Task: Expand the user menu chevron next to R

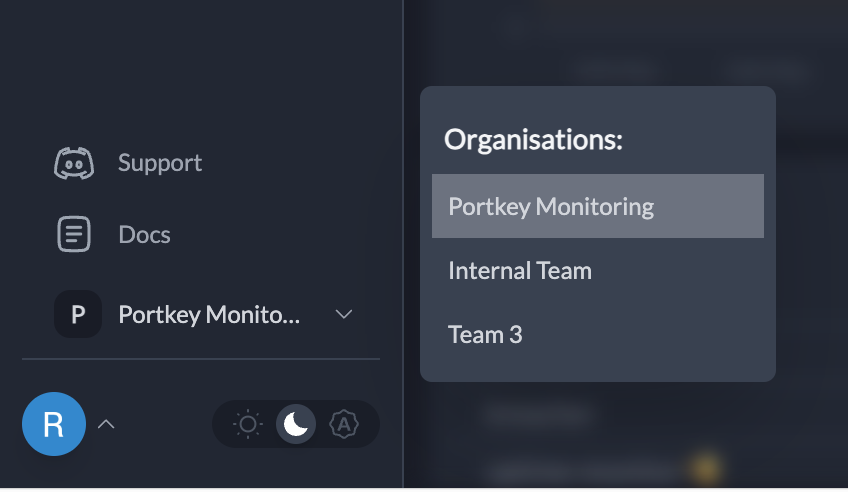Action: (106, 424)
